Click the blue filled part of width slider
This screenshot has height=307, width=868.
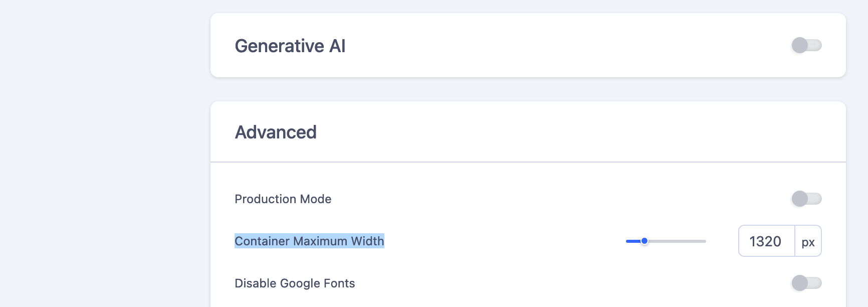(x=633, y=241)
